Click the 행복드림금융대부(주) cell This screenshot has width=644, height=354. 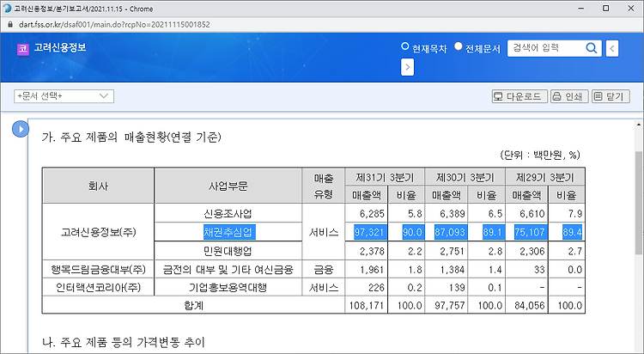[x=98, y=270]
